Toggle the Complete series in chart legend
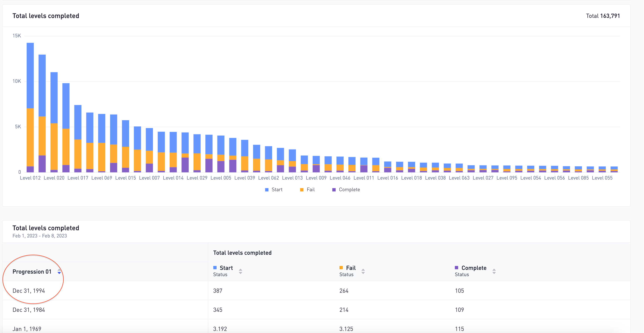 (346, 190)
